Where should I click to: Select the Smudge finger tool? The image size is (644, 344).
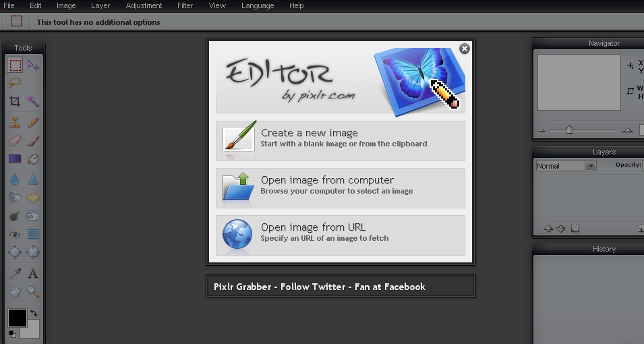coord(15,198)
